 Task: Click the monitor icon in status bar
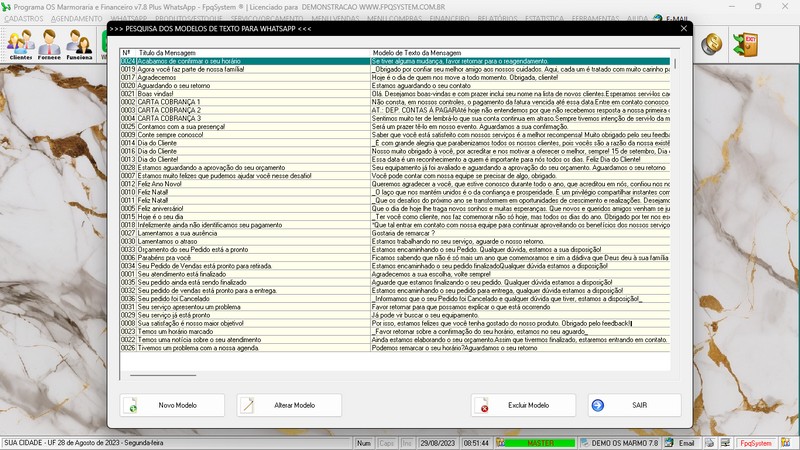pos(724,443)
